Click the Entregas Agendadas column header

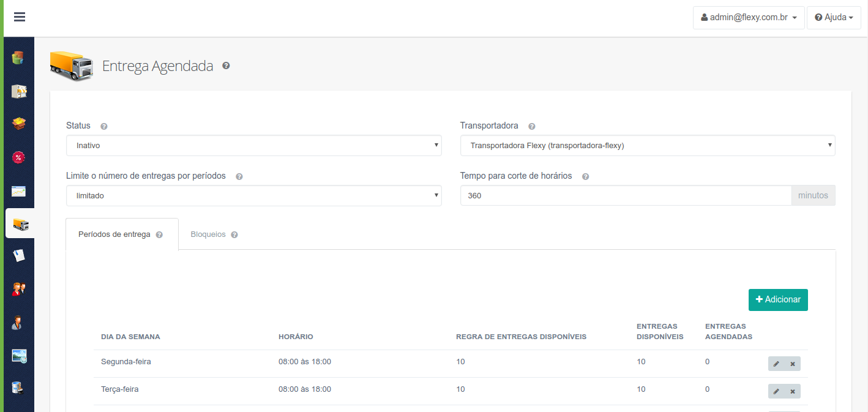point(728,332)
